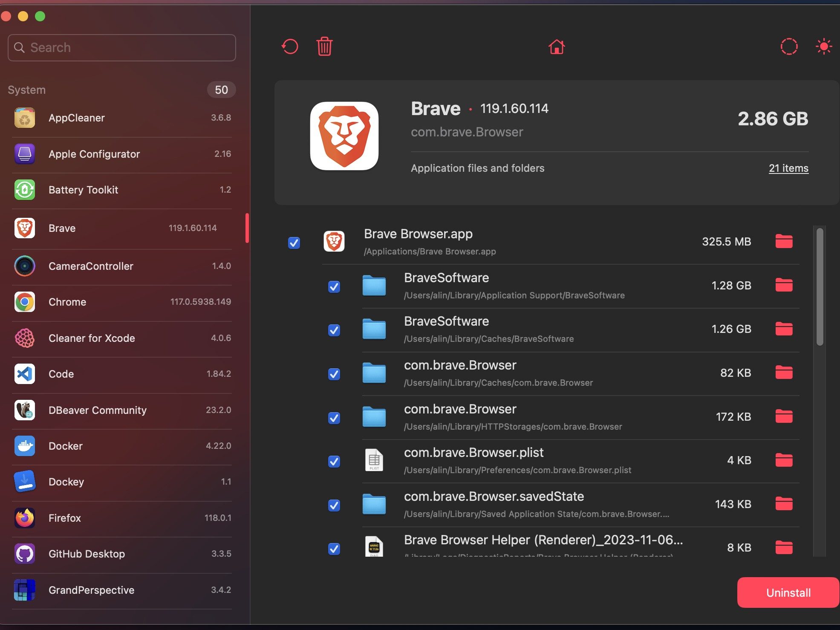
Task: Uncheck the Brave Browser.app checkbox
Action: (x=294, y=243)
